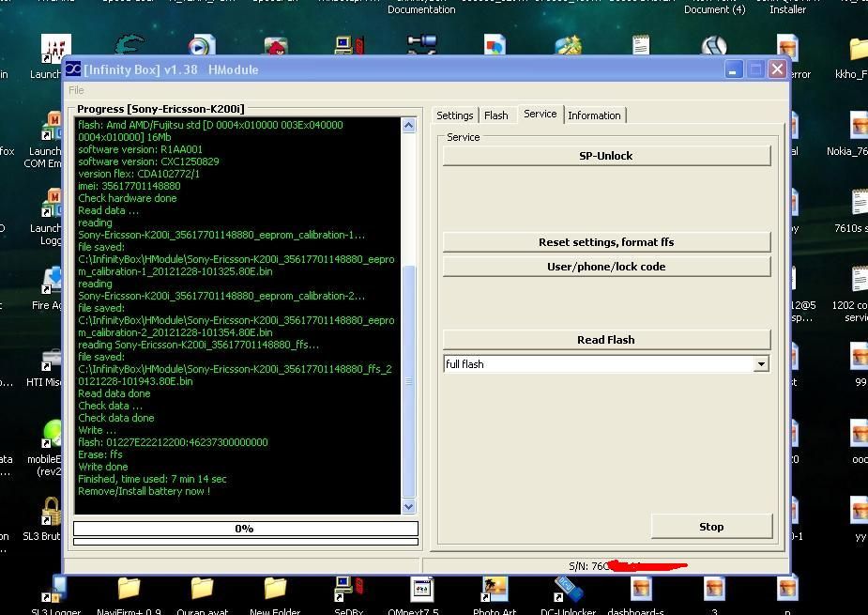The image size is (868, 615).
Task: Click the SP-Unlock button
Action: (x=606, y=156)
